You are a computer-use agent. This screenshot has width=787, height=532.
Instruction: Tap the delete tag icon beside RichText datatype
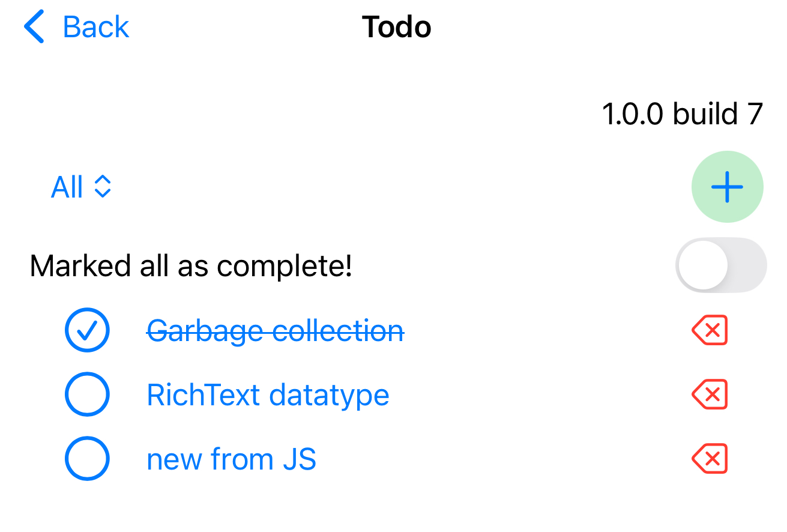tap(710, 394)
